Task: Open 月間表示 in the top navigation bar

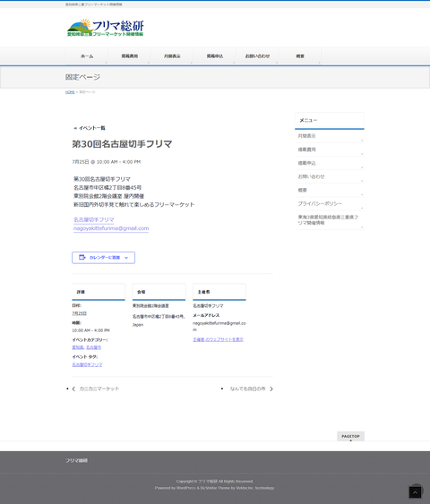Action: (x=172, y=56)
